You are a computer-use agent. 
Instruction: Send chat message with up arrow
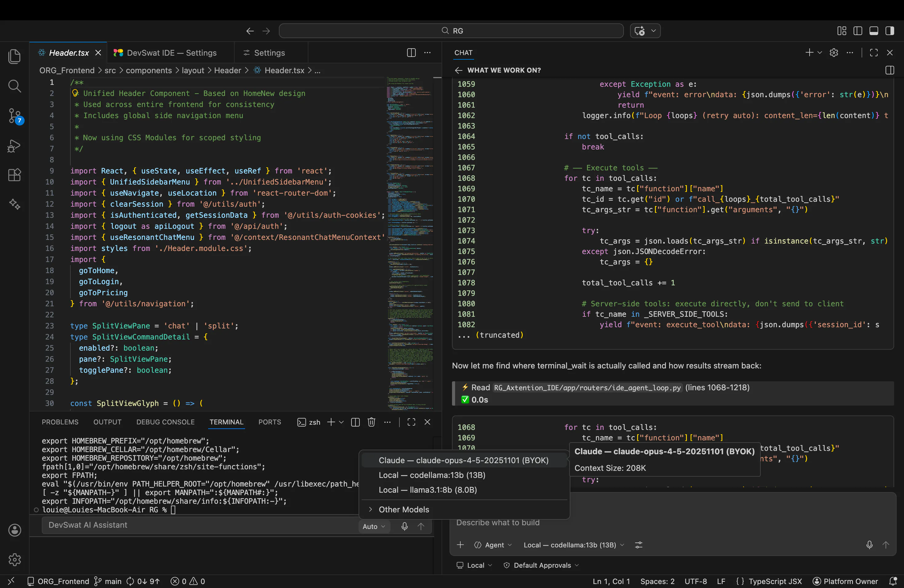click(886, 545)
